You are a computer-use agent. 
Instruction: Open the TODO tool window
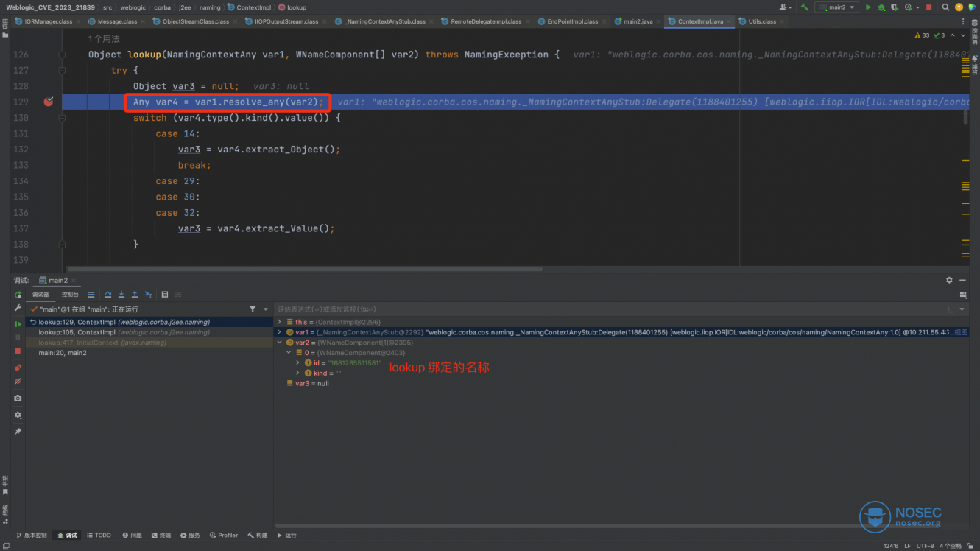(99, 535)
